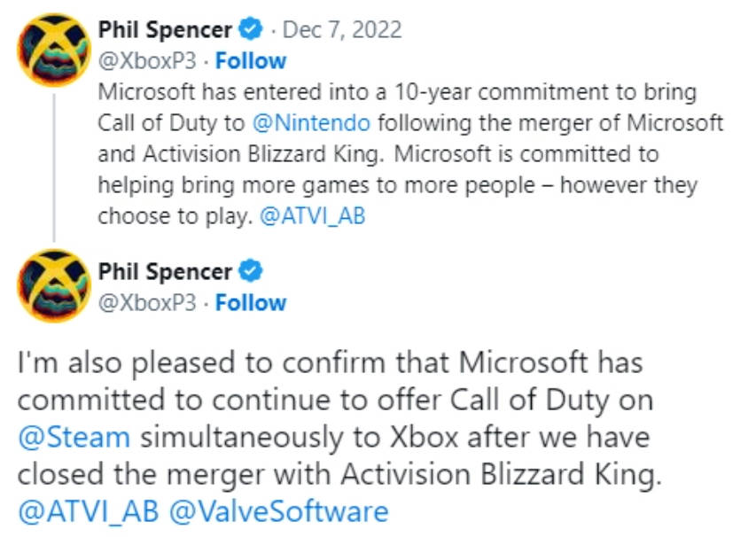Open the @Nintendo mention
The height and width of the screenshot is (537, 756).
click(x=311, y=123)
